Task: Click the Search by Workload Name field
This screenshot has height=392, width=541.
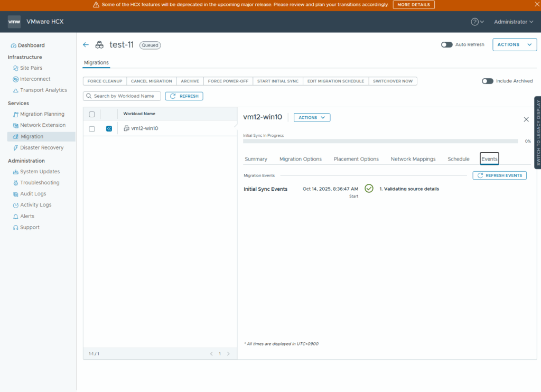Action: [123, 96]
